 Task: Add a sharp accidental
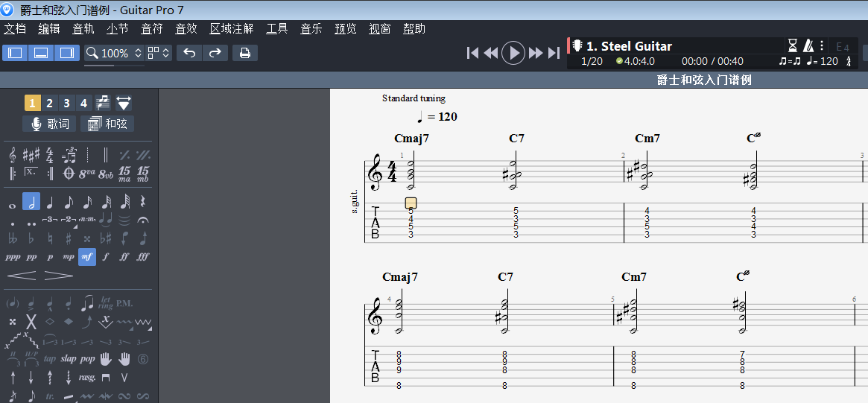click(x=69, y=238)
